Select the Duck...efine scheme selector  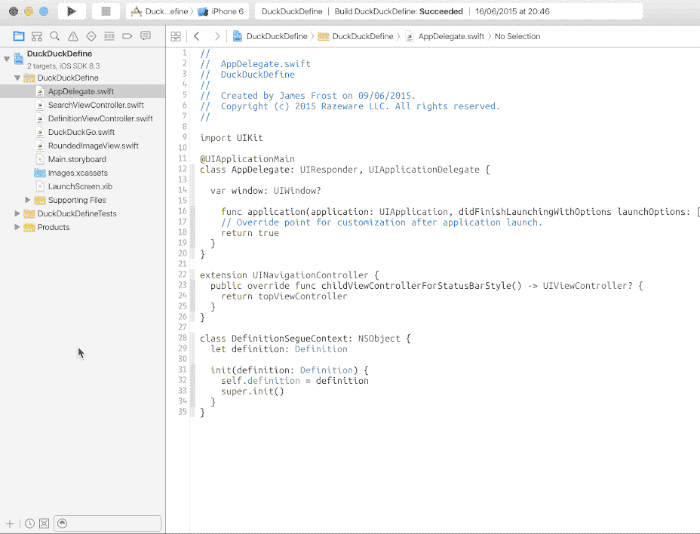[x=160, y=11]
